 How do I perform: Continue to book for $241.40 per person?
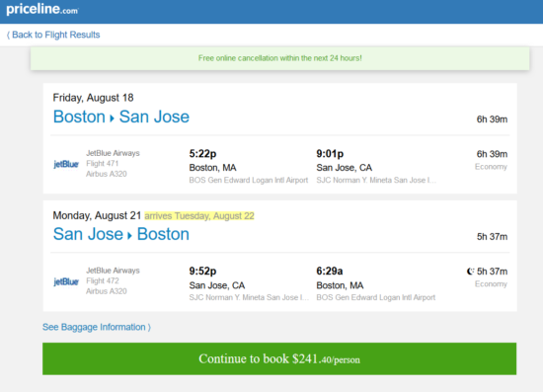(x=279, y=358)
